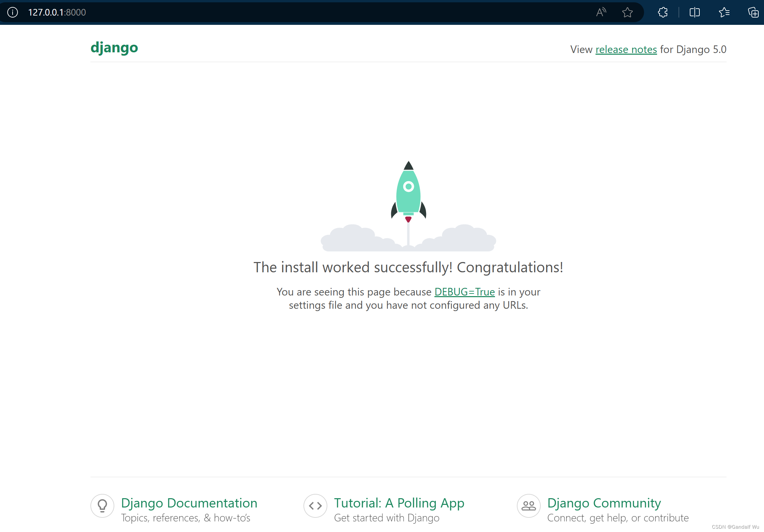This screenshot has width=764, height=532.
Task: Add this page to favorites with star icon
Action: point(627,12)
